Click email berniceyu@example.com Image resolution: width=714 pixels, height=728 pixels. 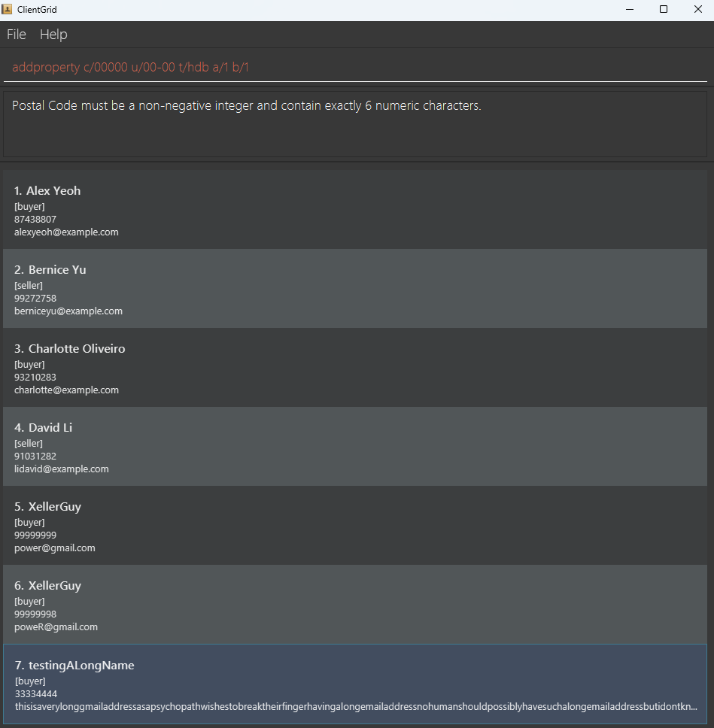coord(68,311)
